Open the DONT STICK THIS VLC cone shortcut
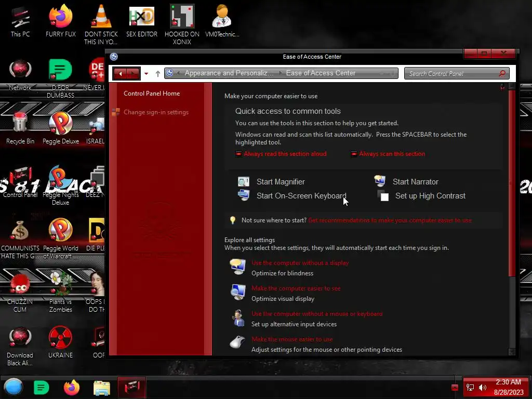Screen dimensions: 532x399 click(101, 24)
